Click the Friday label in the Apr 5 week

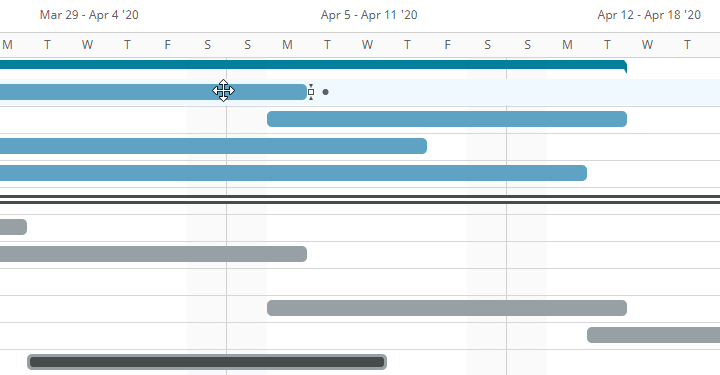[447, 45]
